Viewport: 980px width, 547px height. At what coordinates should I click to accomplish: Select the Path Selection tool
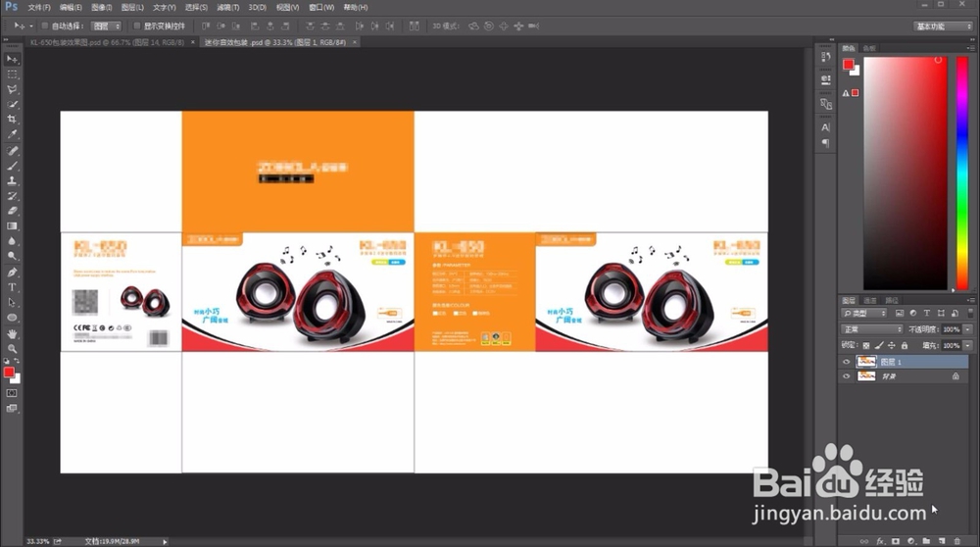(12, 302)
